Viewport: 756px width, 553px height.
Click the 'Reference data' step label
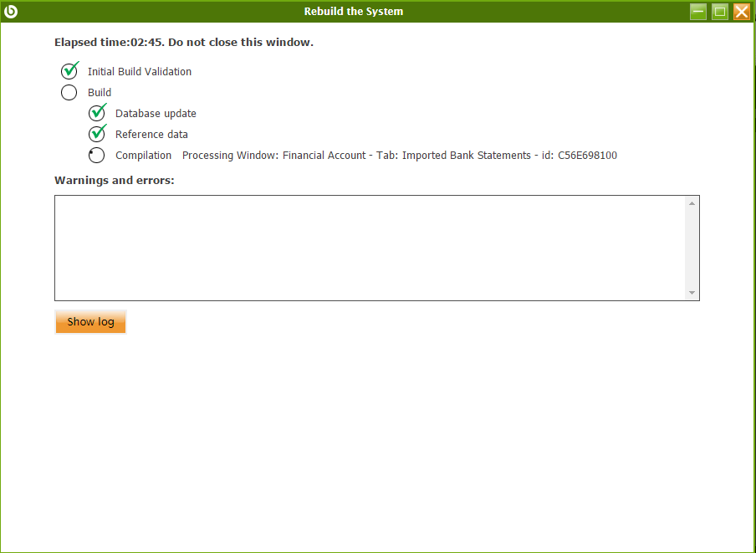click(x=151, y=135)
